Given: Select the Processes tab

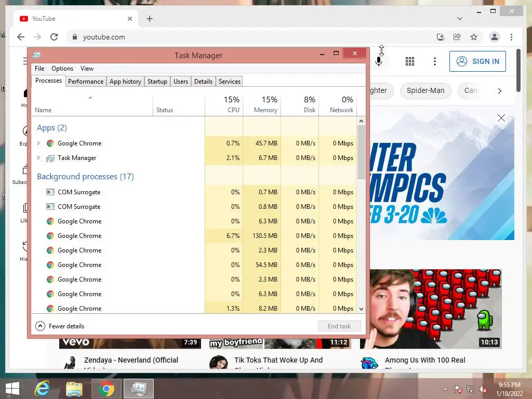Looking at the screenshot, I should (48, 81).
